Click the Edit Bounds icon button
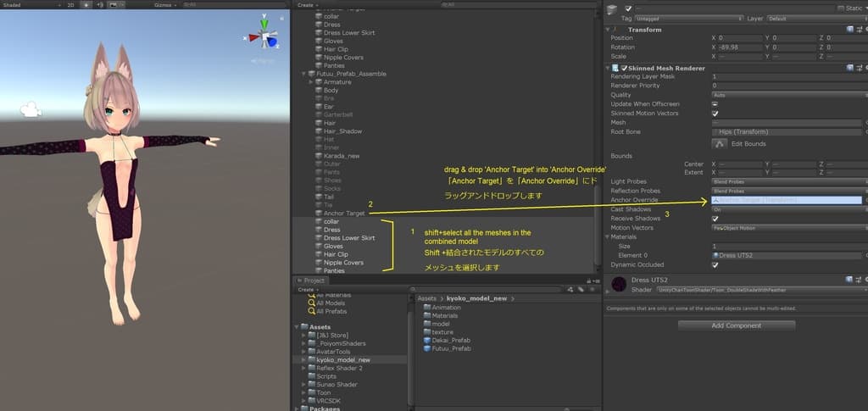Viewport: 868px width, 411px height. click(x=718, y=143)
